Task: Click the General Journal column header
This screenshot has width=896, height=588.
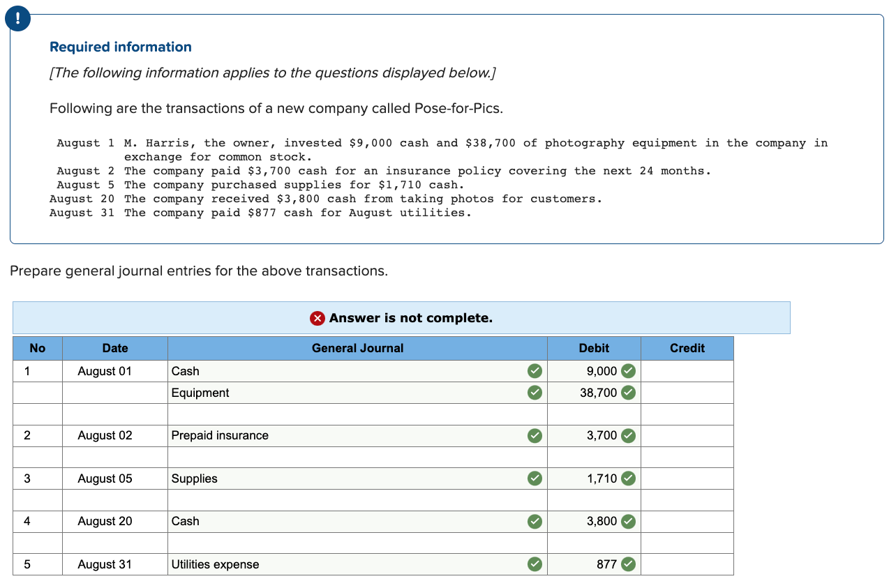Action: 357,348
